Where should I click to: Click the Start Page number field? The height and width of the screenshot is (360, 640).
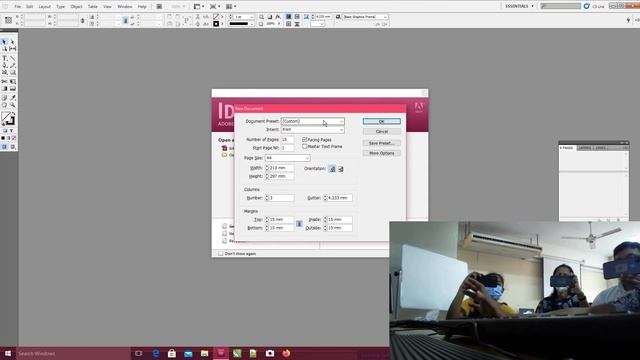pos(287,148)
